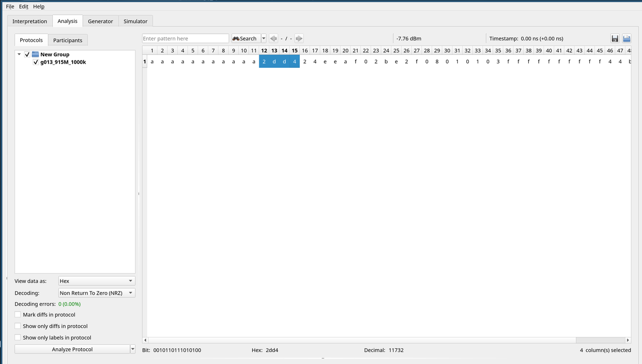Click the New Group folder icon

35,54
